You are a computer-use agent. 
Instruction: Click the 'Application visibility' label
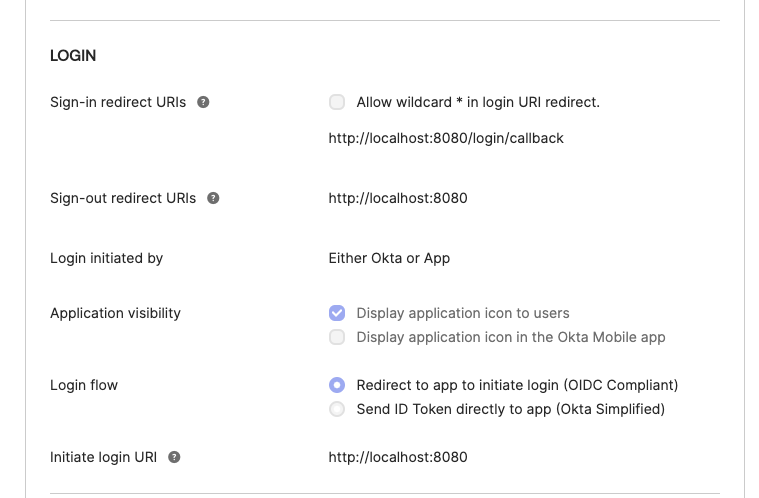tap(115, 313)
